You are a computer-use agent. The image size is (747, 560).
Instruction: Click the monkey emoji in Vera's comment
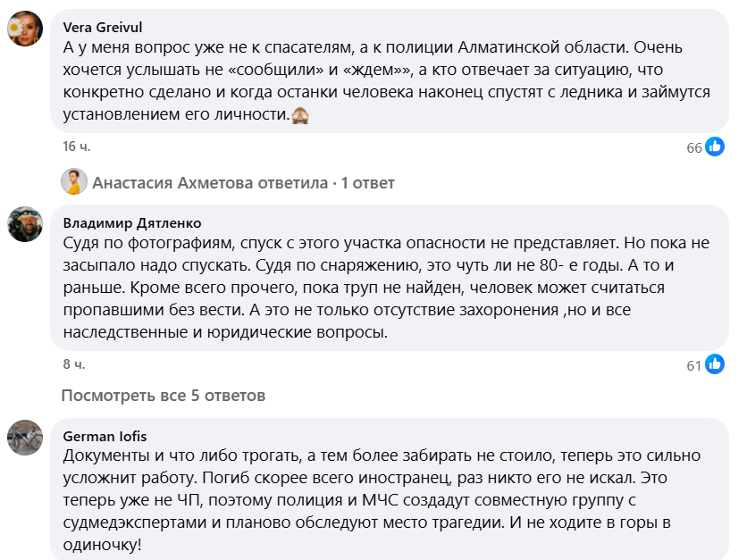click(300, 114)
